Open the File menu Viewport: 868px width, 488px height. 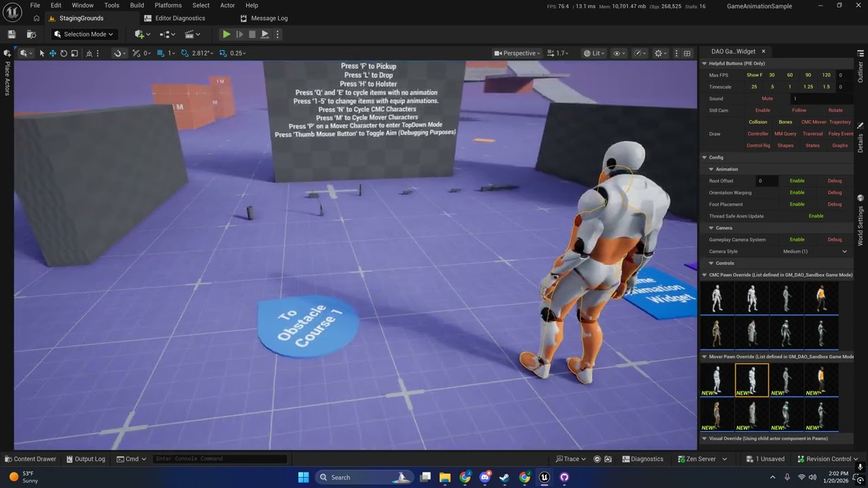[x=35, y=5]
